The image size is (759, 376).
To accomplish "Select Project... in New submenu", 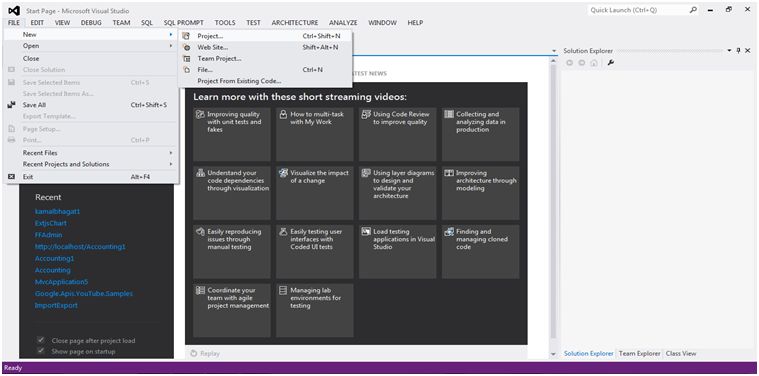I will coord(266,36).
